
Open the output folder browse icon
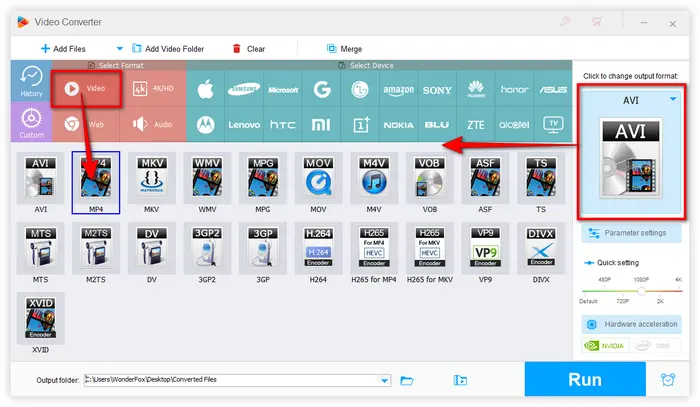point(407,380)
